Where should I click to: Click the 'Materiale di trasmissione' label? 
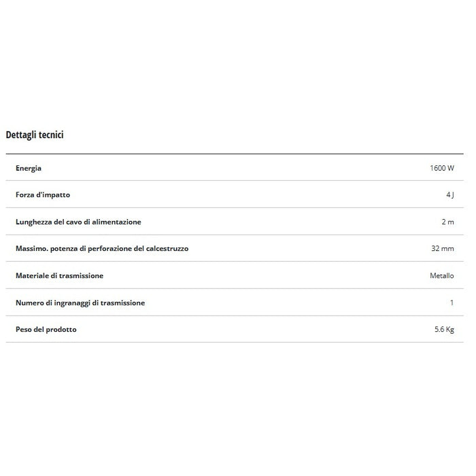coord(60,275)
